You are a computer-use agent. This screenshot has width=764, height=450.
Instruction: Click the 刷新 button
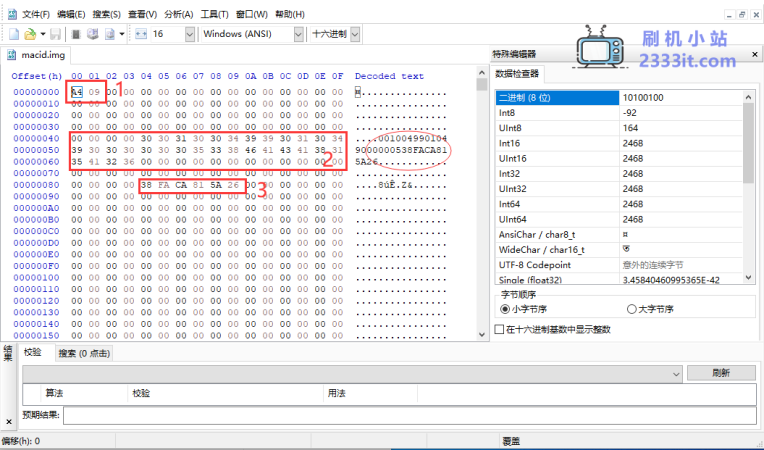coord(721,373)
